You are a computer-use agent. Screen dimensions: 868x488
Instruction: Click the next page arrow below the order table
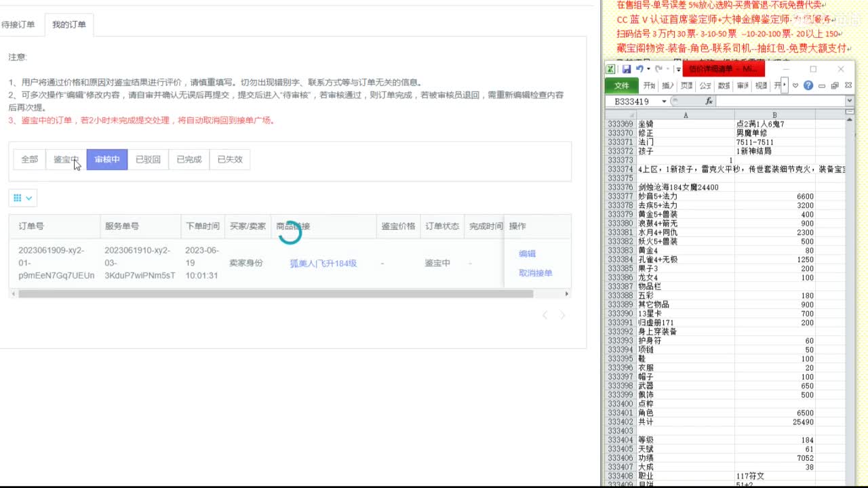[562, 314]
